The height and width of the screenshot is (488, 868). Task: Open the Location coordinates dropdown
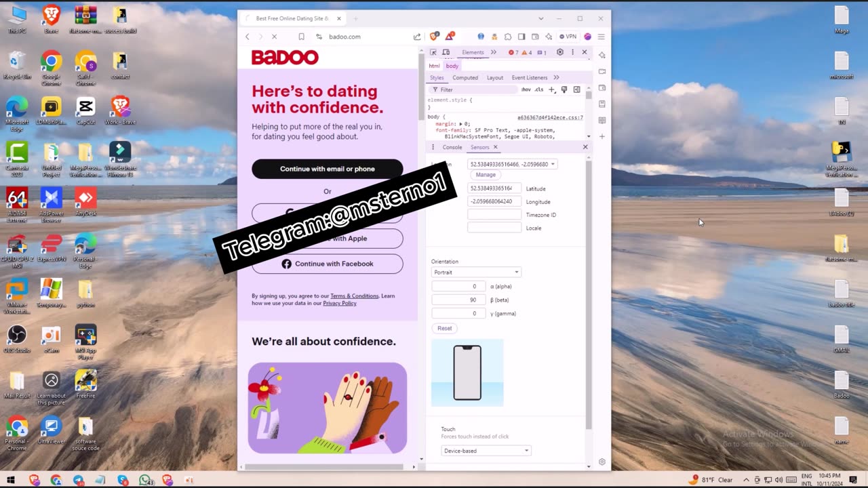coord(512,164)
